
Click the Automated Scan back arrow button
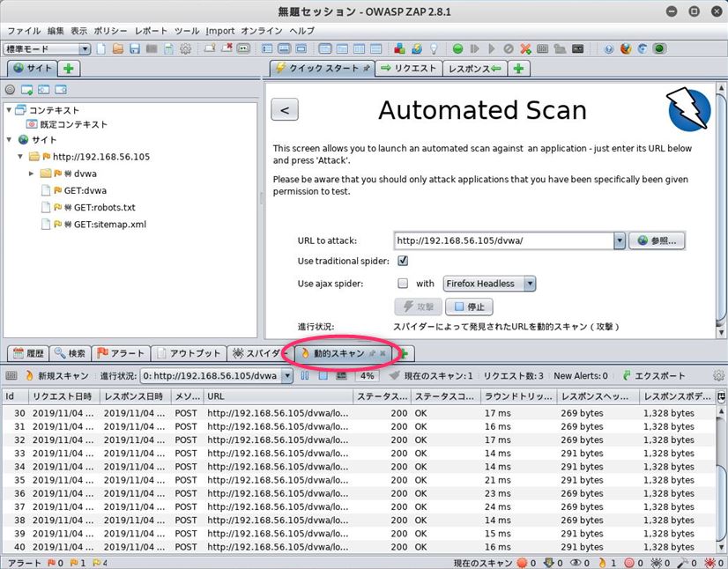[285, 110]
